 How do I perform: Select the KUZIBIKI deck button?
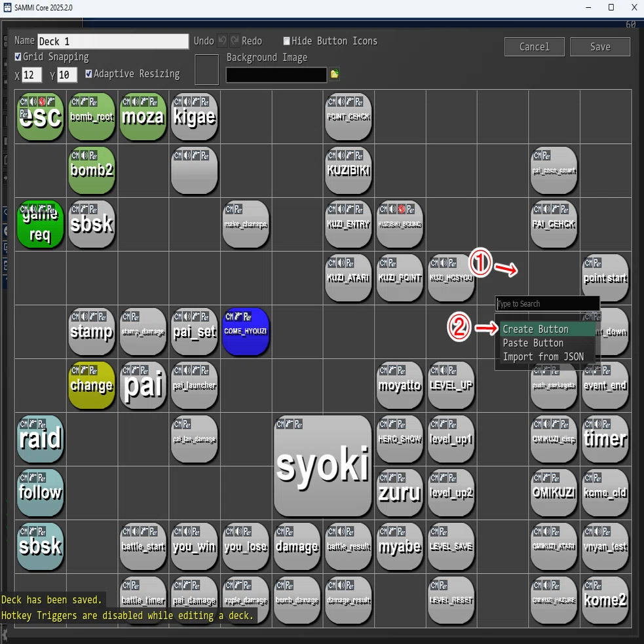coord(349,170)
